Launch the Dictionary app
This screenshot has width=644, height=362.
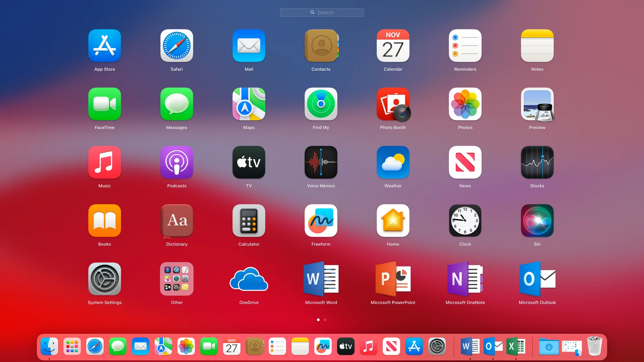click(x=177, y=221)
